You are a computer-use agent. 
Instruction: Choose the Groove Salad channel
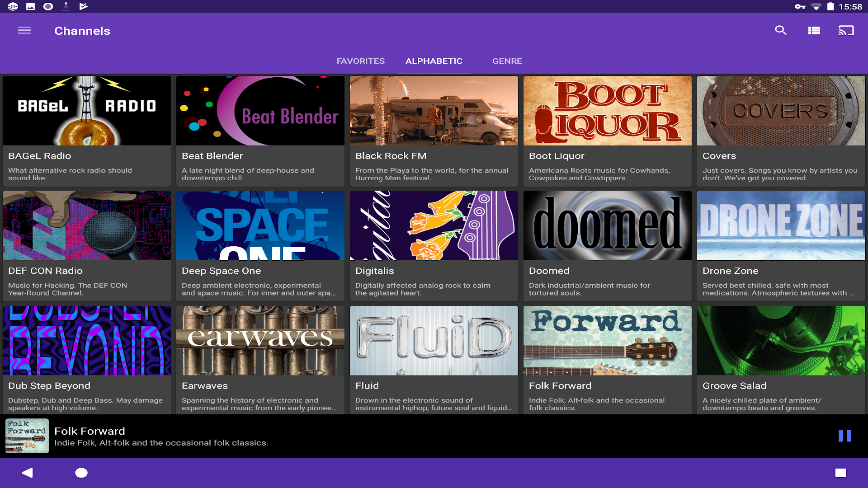(781, 359)
